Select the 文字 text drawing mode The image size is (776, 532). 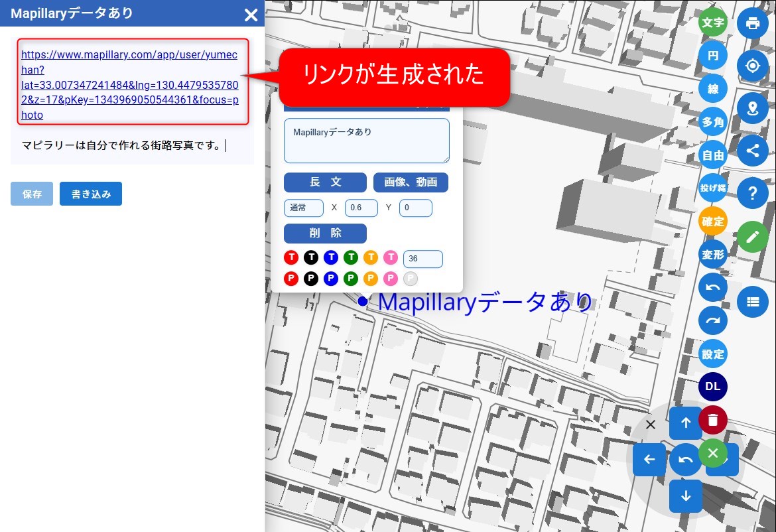713,23
